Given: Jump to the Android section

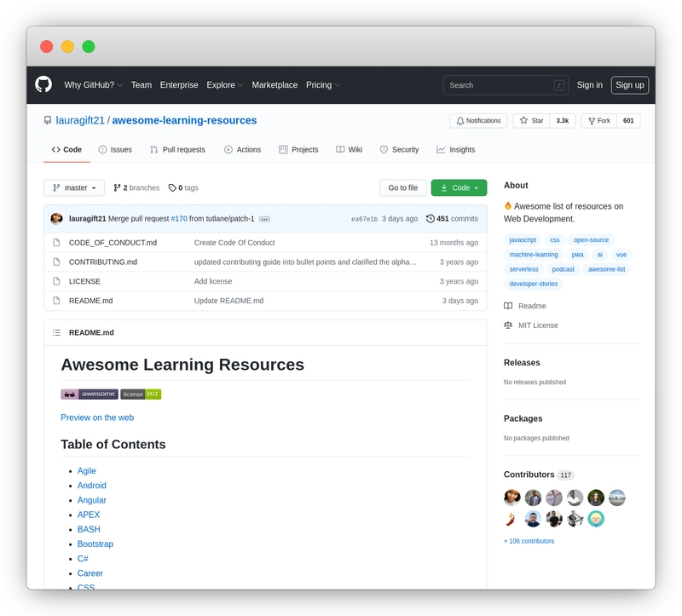Looking at the screenshot, I should point(92,485).
